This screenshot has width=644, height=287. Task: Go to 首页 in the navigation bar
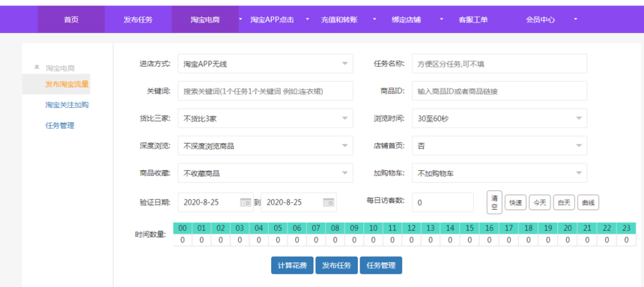click(71, 19)
